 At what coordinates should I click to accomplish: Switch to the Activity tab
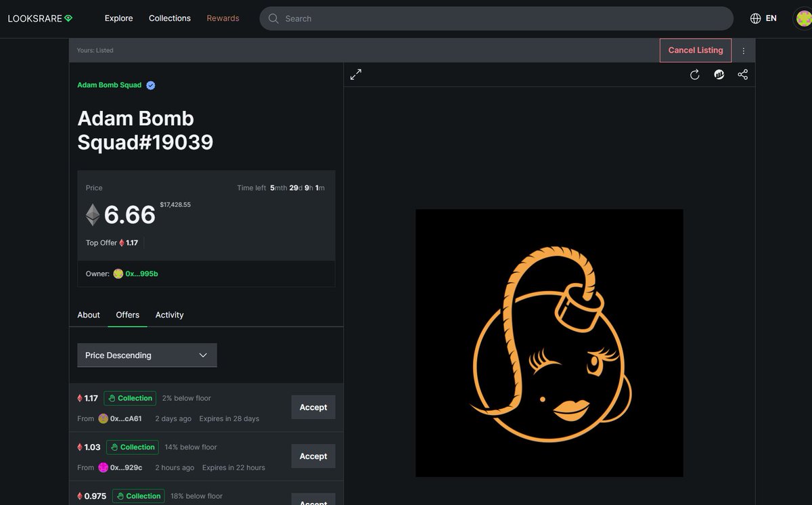coord(169,315)
